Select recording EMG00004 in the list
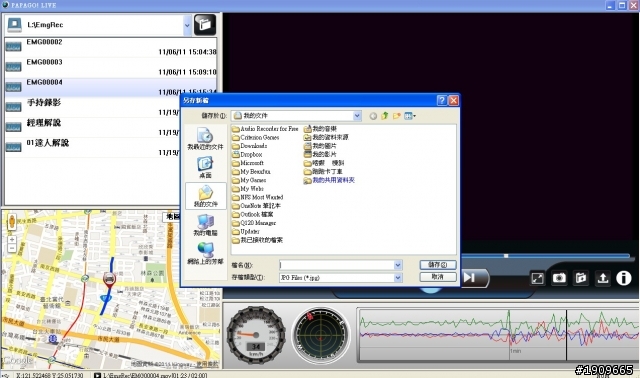Image resolution: width=640 pixels, height=378 pixels. pos(111,87)
